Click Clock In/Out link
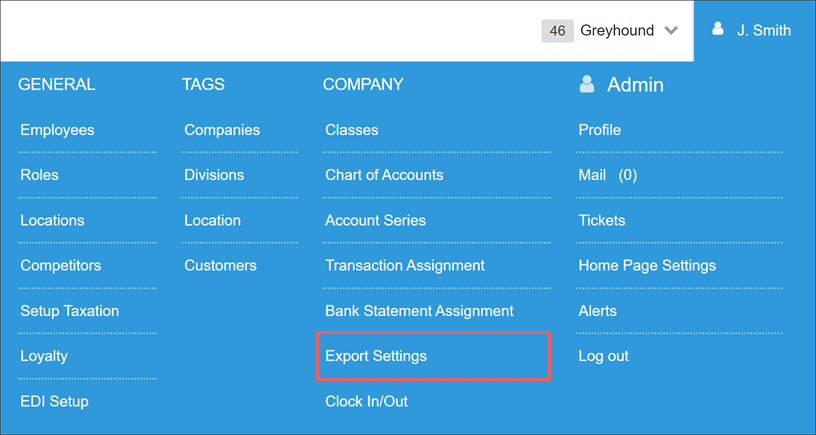 [366, 401]
